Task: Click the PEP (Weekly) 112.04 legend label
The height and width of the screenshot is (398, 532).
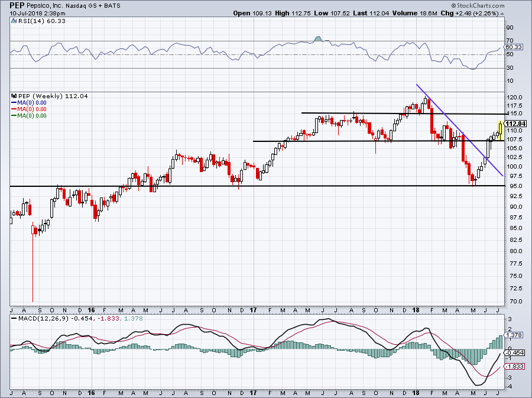Action: [53, 96]
